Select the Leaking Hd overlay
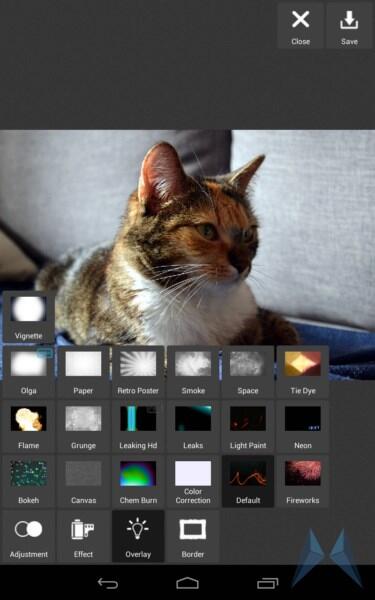 pyautogui.click(x=138, y=426)
